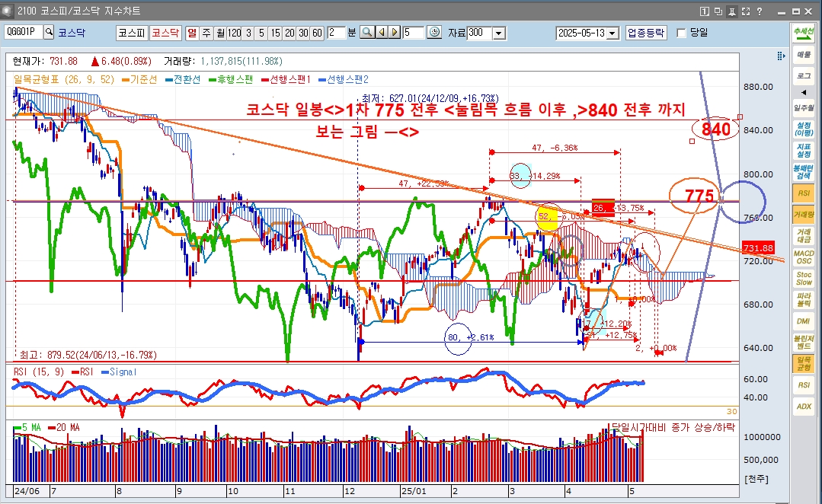Select the 120 minute interval button
822x504 pixels.
tap(235, 33)
